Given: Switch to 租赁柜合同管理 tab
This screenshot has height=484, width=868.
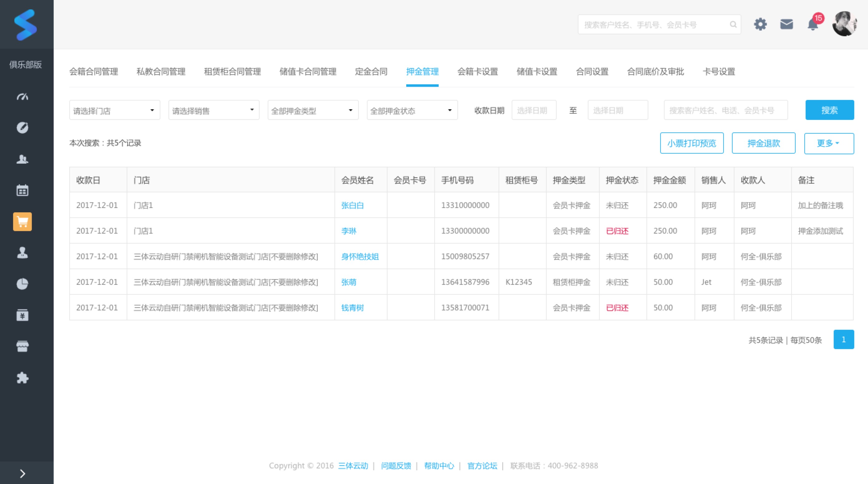Looking at the screenshot, I should pyautogui.click(x=232, y=72).
